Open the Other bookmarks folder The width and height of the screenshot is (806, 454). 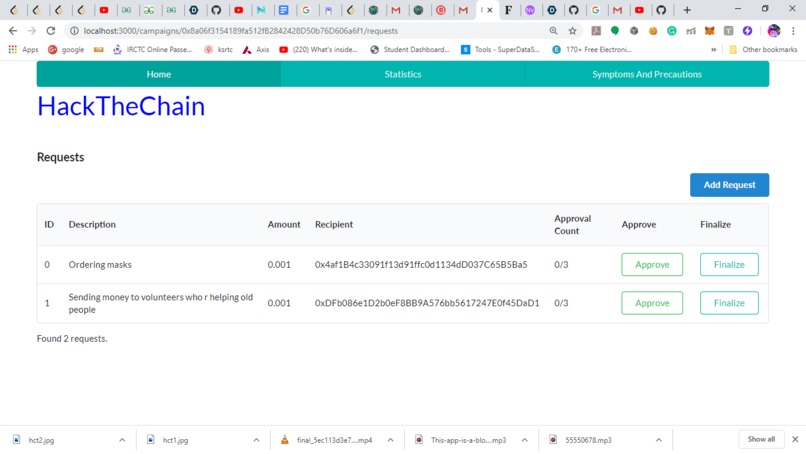763,49
